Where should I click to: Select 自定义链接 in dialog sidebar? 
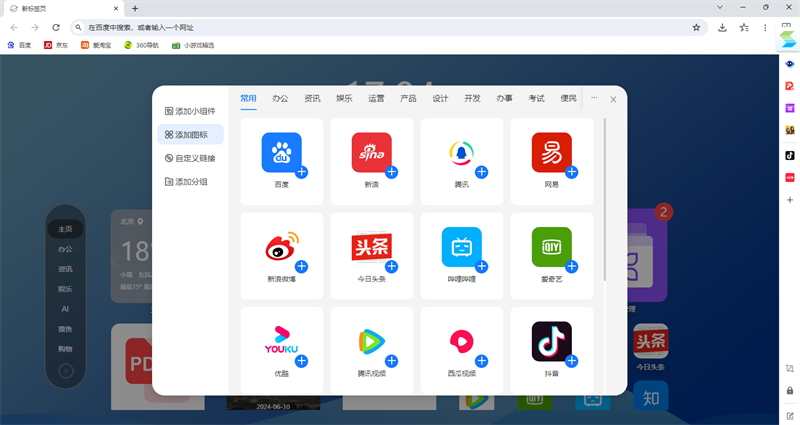(190, 158)
